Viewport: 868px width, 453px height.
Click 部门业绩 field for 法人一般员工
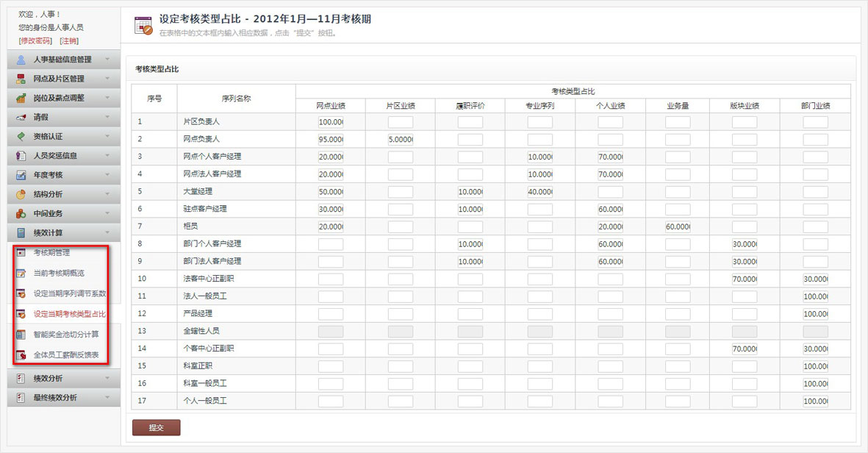815,296
